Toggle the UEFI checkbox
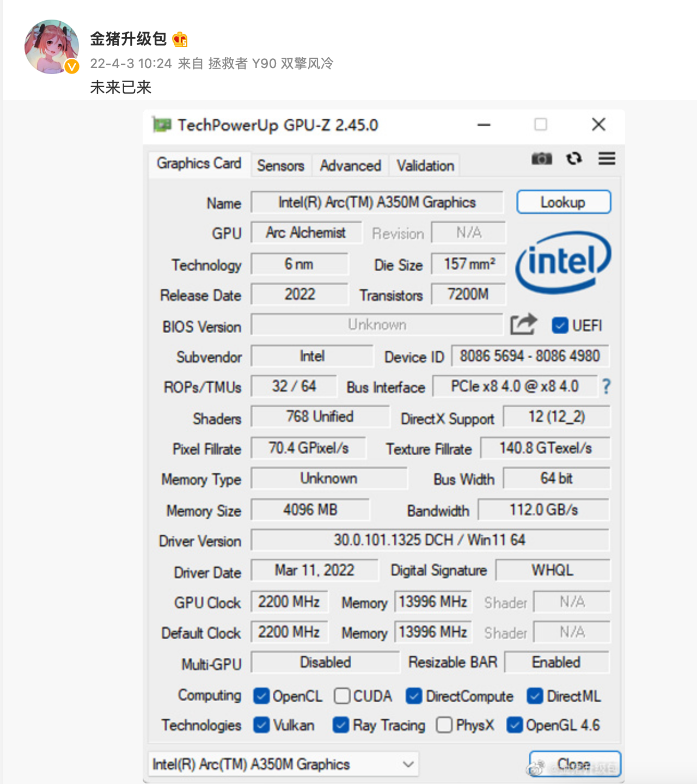 coord(560,325)
